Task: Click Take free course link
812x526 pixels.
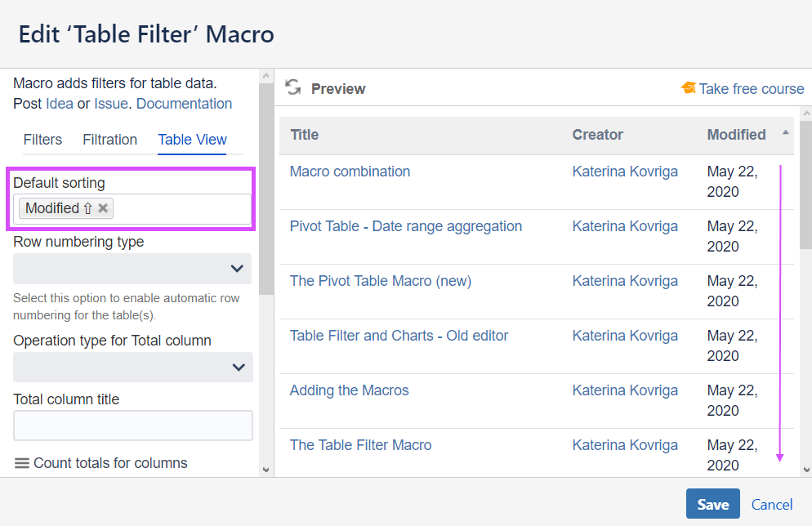Action: tap(752, 89)
